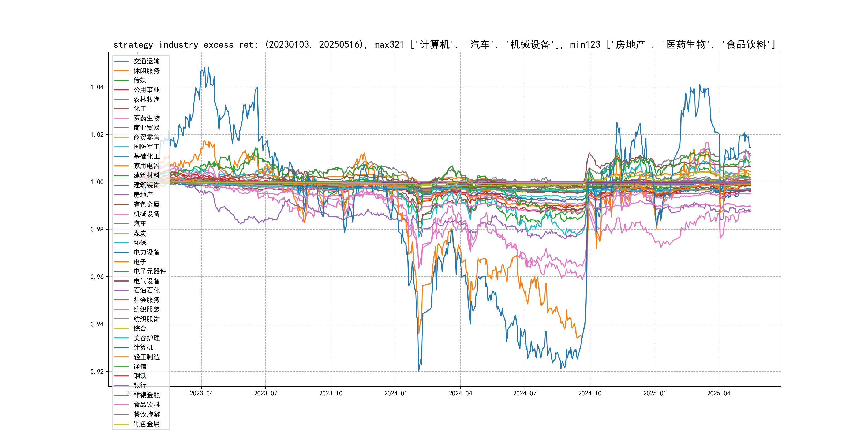Screen dimensions: 868x434
Task: Click the 休闲服务 legend label
Action: 146,71
